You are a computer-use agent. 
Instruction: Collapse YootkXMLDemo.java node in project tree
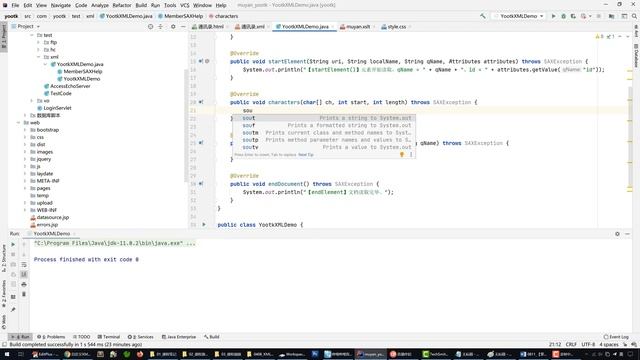tap(45, 64)
